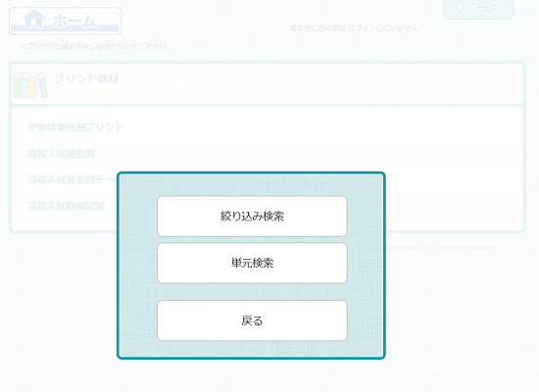
Task: Click the books icon beside プリント教材
Action: (x=30, y=84)
